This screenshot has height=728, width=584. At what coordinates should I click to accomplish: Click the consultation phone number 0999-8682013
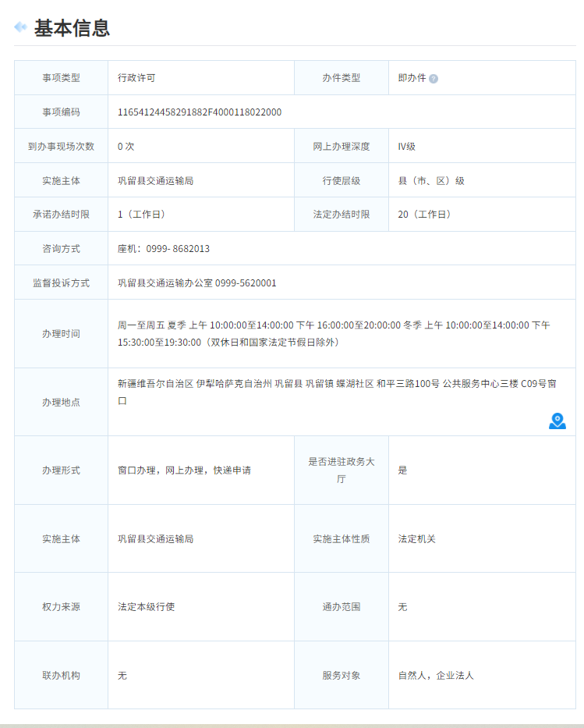coord(164,249)
